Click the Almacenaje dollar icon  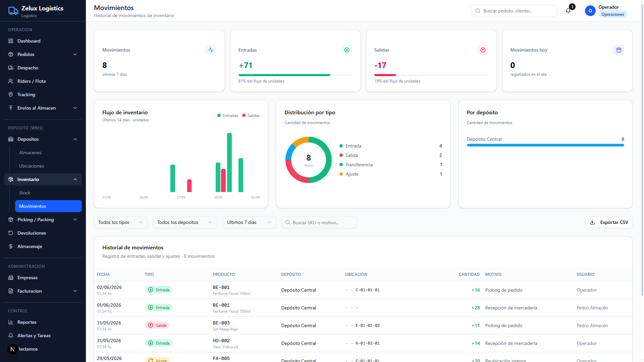click(x=11, y=246)
